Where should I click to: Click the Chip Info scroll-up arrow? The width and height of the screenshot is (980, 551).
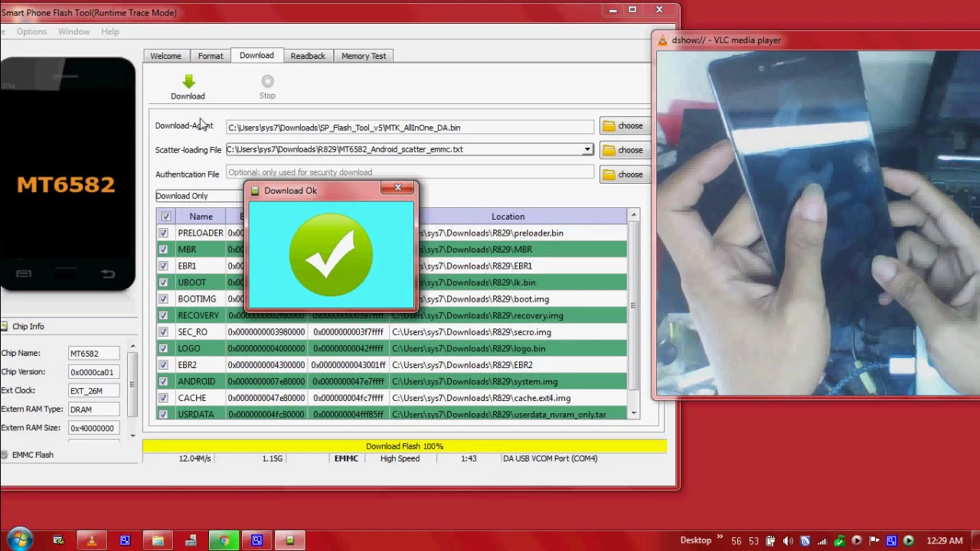pyautogui.click(x=132, y=347)
